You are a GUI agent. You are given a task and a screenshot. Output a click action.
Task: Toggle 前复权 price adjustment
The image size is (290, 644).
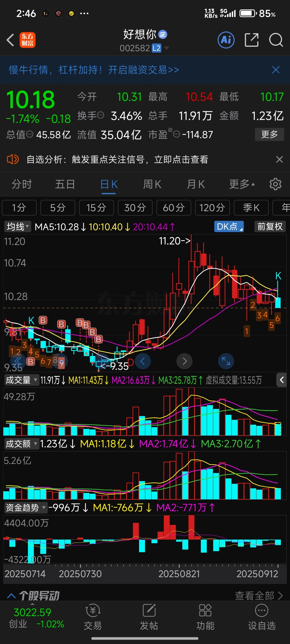pos(270,227)
